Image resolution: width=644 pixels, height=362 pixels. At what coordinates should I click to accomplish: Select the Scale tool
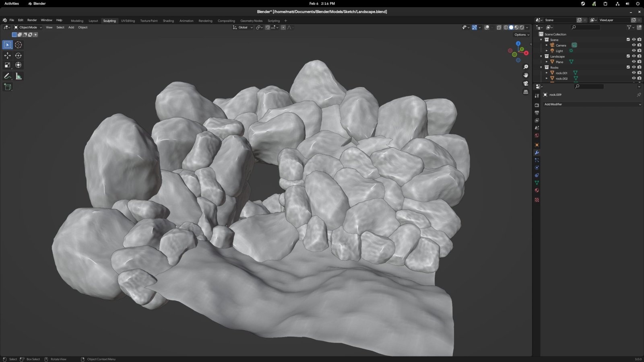point(8,65)
